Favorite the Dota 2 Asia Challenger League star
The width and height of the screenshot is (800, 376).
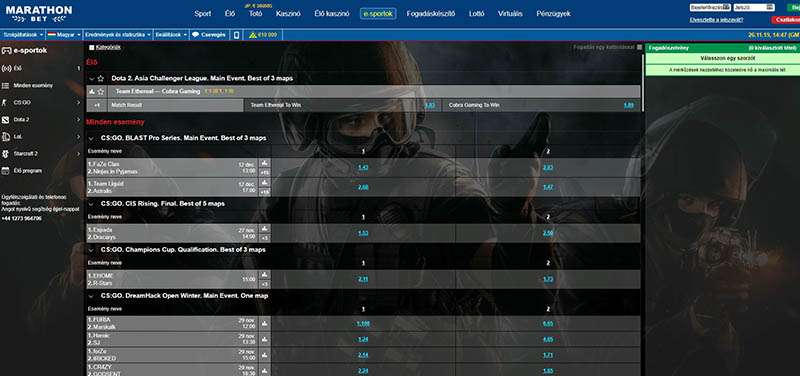click(101, 79)
